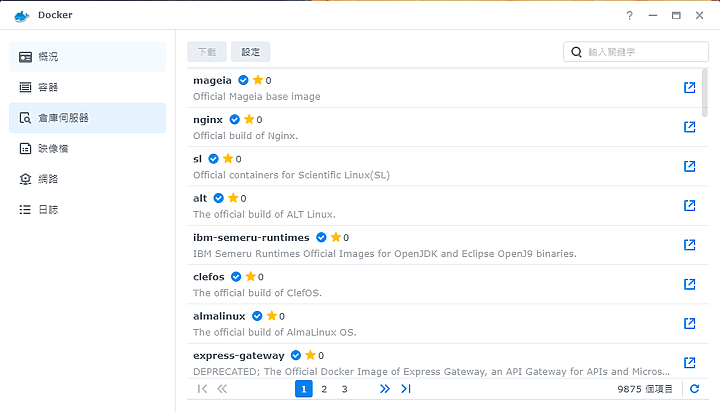Go to the next page of results
The image size is (720, 412).
pyautogui.click(x=385, y=389)
